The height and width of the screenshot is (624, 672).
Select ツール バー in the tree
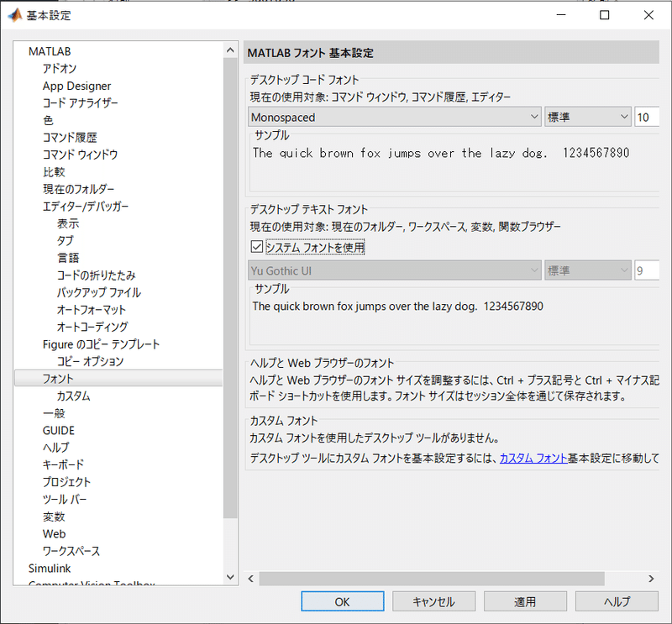65,500
